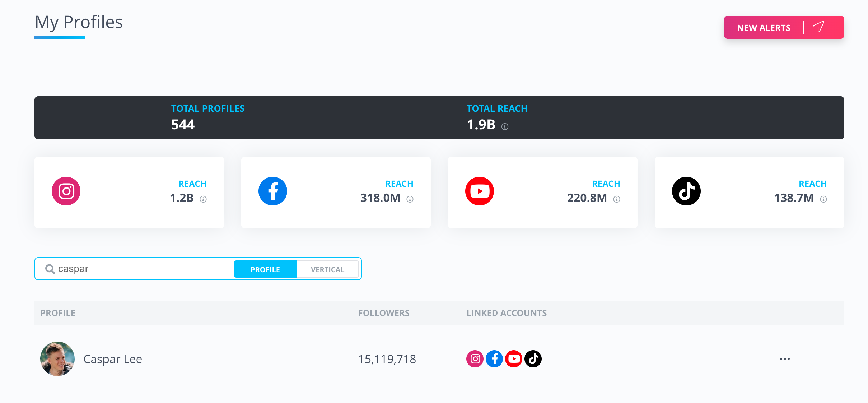Open the more options menu for Caspar Lee
This screenshot has height=403, width=868.
click(x=785, y=359)
